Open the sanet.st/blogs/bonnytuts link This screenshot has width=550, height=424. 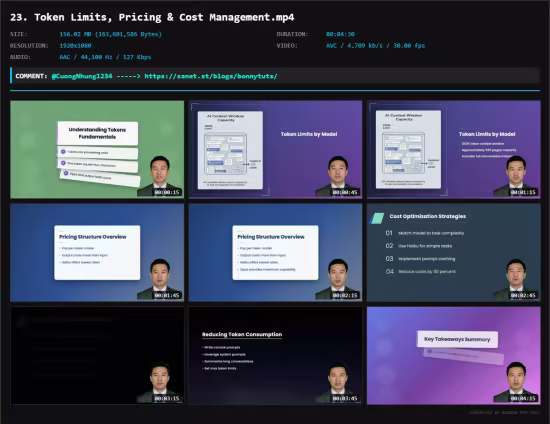[x=211, y=76]
